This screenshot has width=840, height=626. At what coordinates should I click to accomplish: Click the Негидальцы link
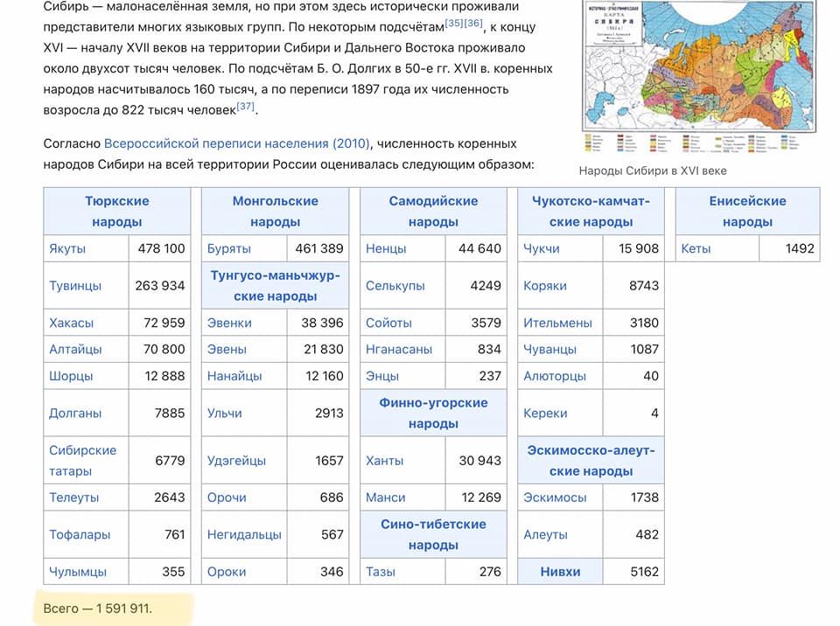[x=244, y=534]
